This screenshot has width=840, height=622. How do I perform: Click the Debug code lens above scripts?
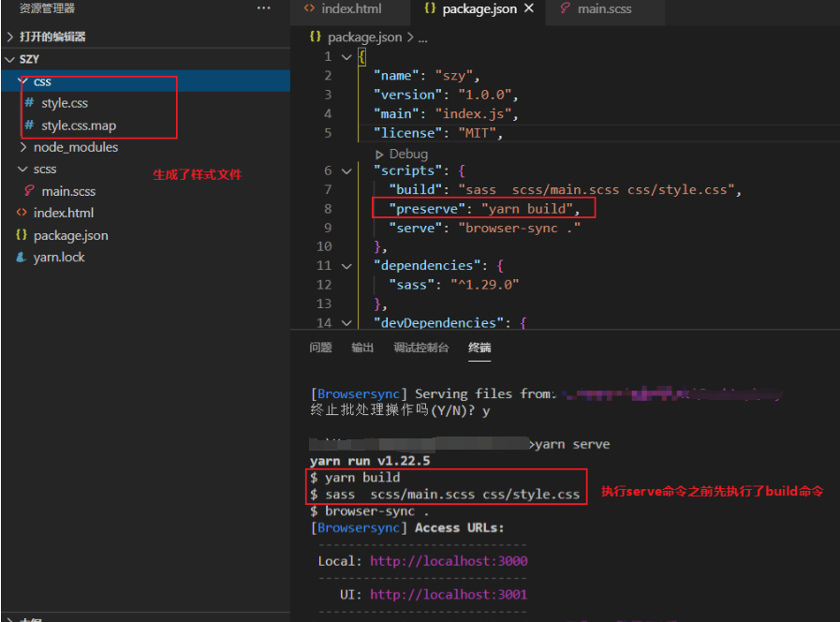(x=408, y=155)
